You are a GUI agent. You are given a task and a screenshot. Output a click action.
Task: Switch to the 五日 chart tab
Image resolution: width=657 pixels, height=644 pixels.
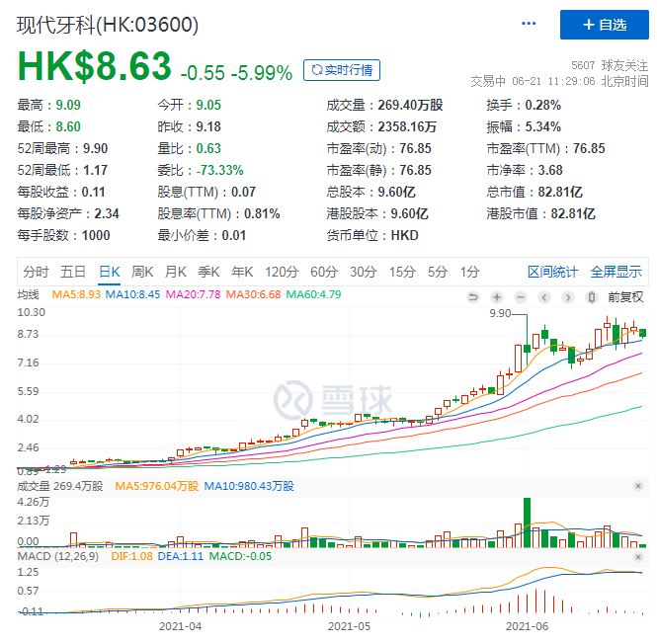pyautogui.click(x=73, y=272)
